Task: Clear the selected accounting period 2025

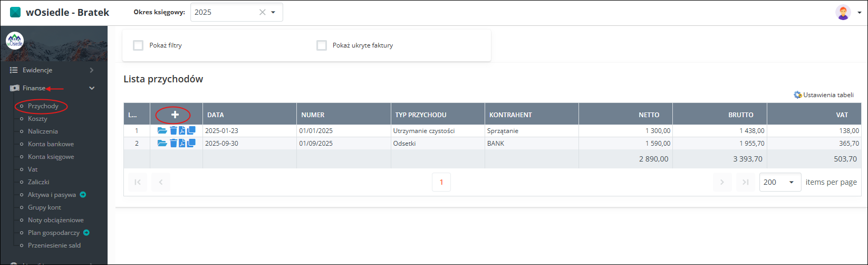Action: (x=262, y=12)
